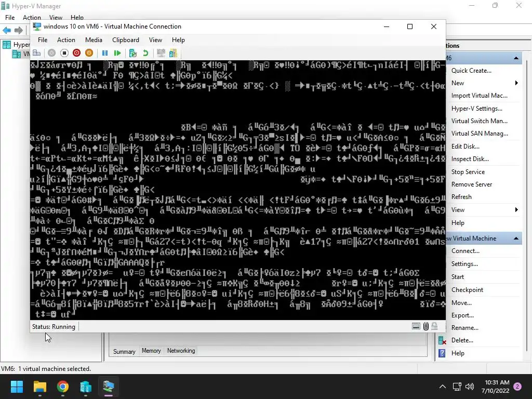Create a checkpoint from the toolbar icon
This screenshot has width=532, height=399.
(133, 53)
